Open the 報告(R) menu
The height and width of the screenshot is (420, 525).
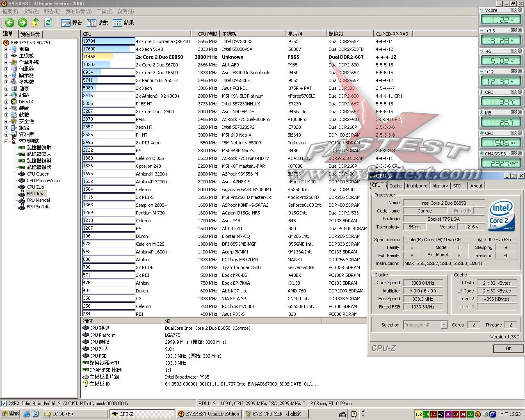pos(52,11)
